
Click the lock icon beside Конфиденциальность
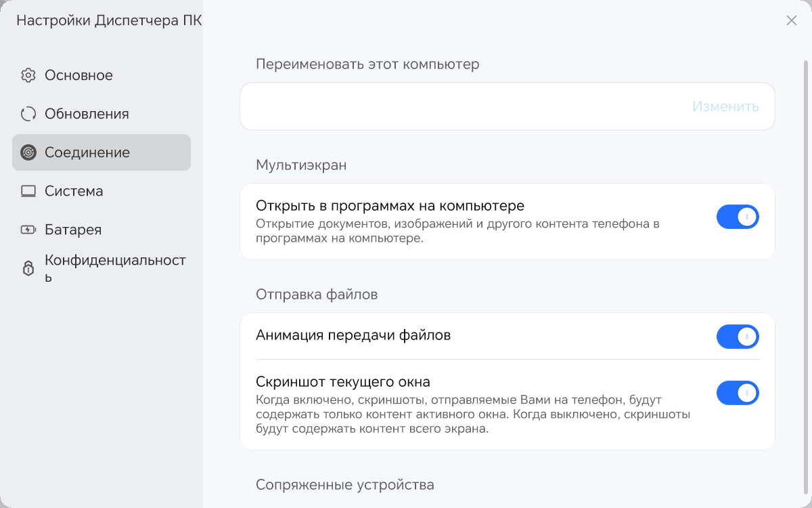point(28,269)
